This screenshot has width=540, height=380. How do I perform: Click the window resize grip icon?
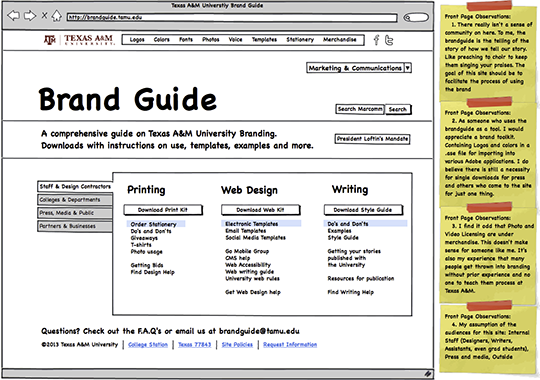pos(427,373)
